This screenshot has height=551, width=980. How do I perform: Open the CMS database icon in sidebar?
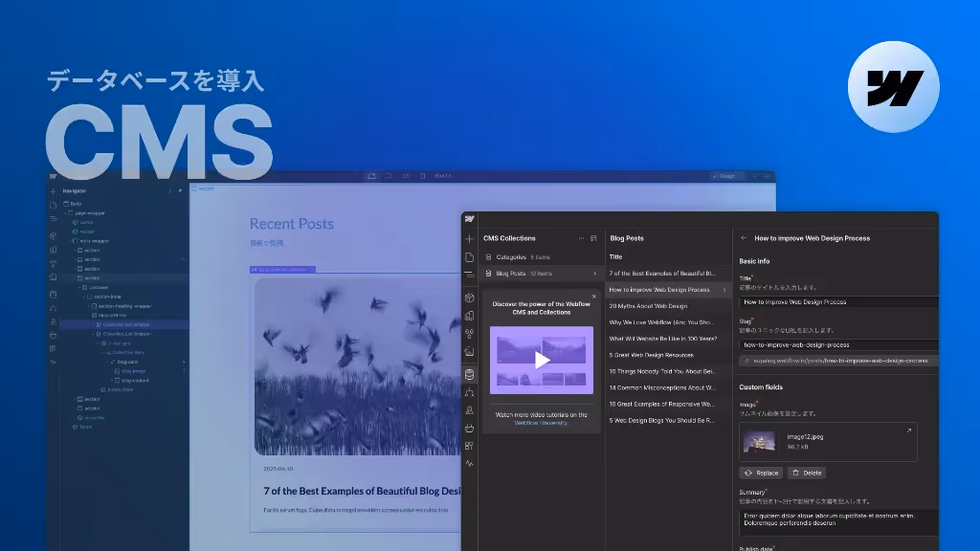click(469, 374)
